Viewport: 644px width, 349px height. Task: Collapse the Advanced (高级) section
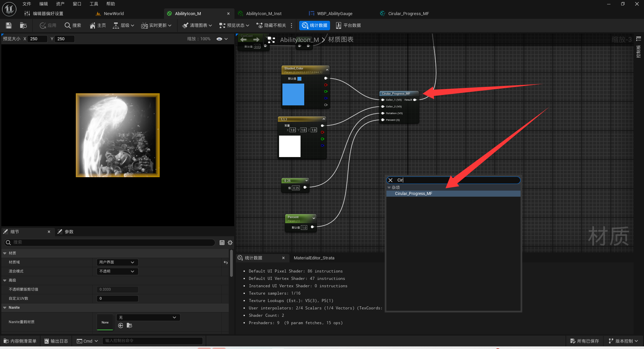[x=5, y=281]
